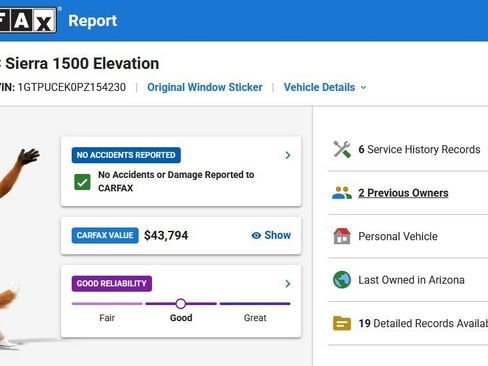Click the NO ACCIDENTS REPORTED badge
488x366 pixels.
(x=126, y=155)
